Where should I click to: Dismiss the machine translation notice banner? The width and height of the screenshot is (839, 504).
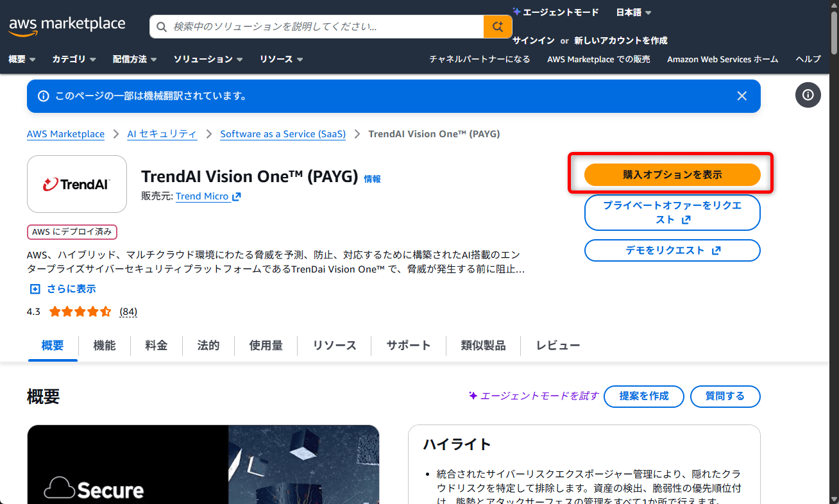tap(742, 96)
